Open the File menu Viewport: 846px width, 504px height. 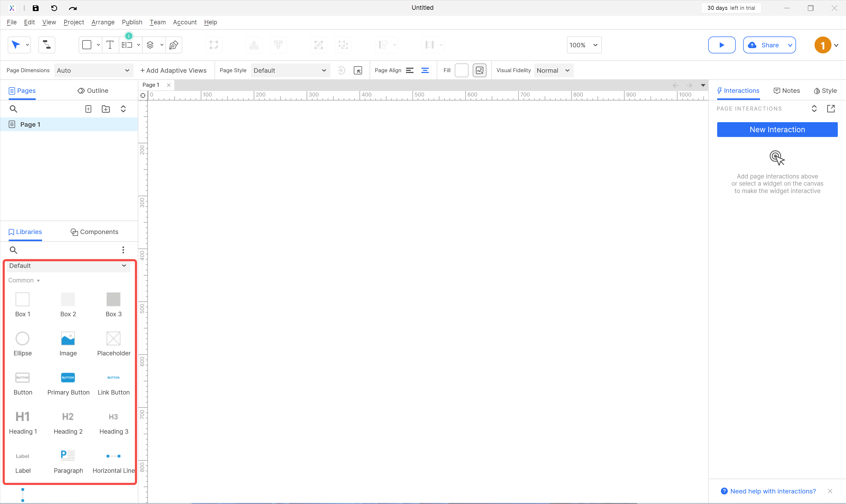point(12,22)
